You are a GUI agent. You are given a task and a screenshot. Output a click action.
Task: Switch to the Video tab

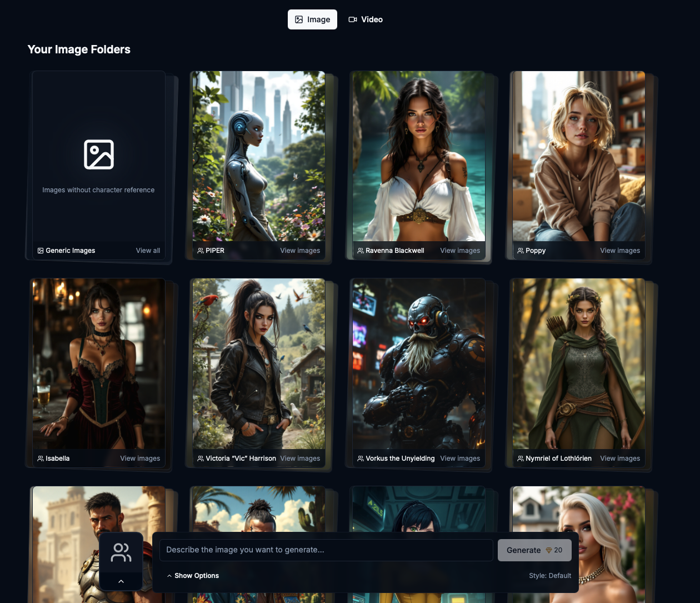(x=366, y=19)
